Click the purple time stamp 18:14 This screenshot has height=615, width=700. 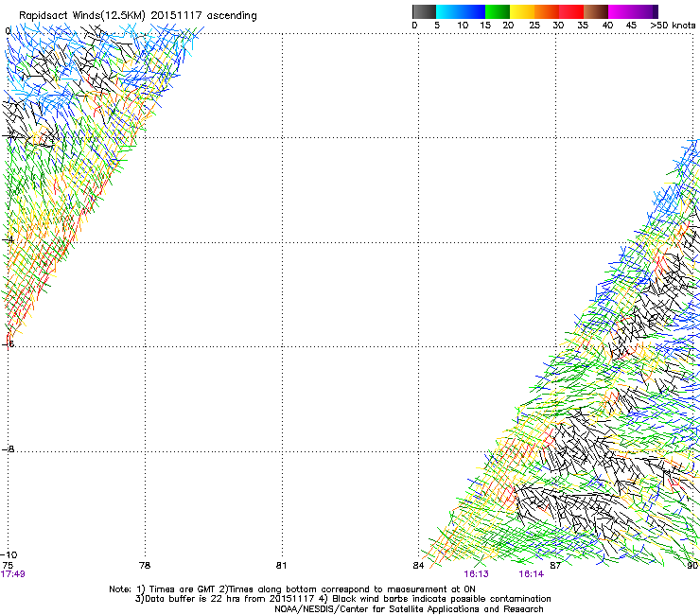531,574
